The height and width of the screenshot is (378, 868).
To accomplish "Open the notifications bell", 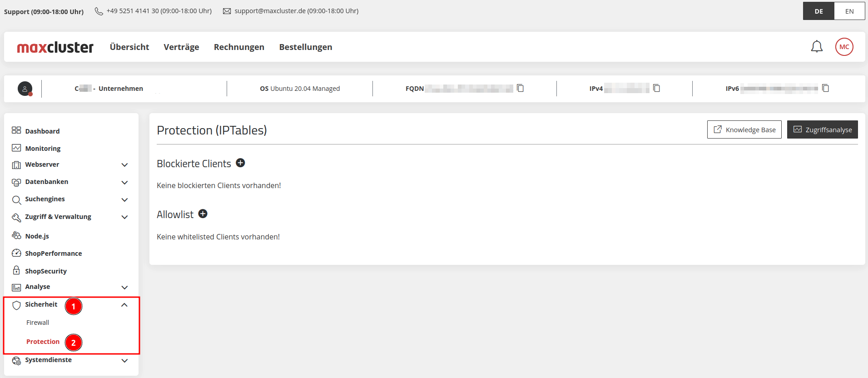I will (817, 47).
